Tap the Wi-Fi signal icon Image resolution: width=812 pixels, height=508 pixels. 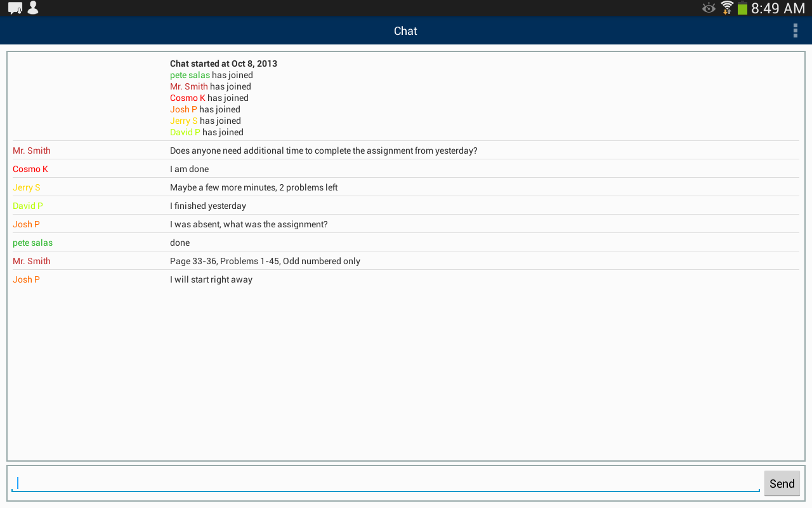pos(727,8)
